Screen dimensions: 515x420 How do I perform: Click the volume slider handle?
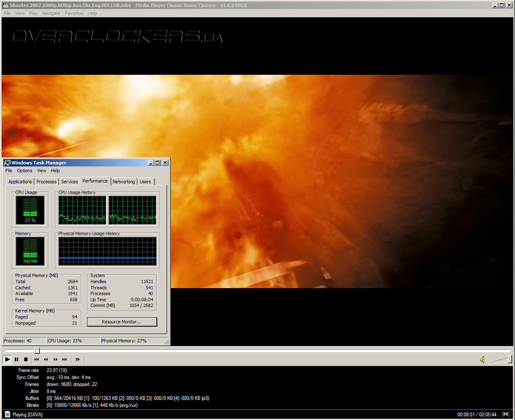[510, 359]
